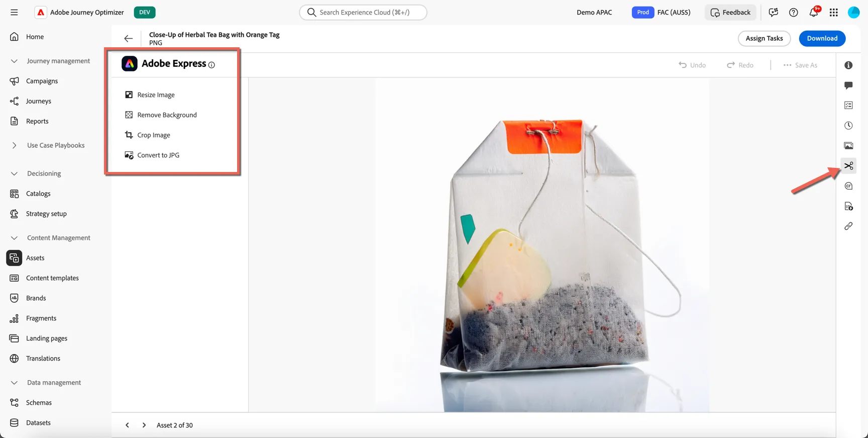Image resolution: width=868 pixels, height=438 pixels.
Task: Open the app switcher grid icon
Action: pyautogui.click(x=834, y=13)
